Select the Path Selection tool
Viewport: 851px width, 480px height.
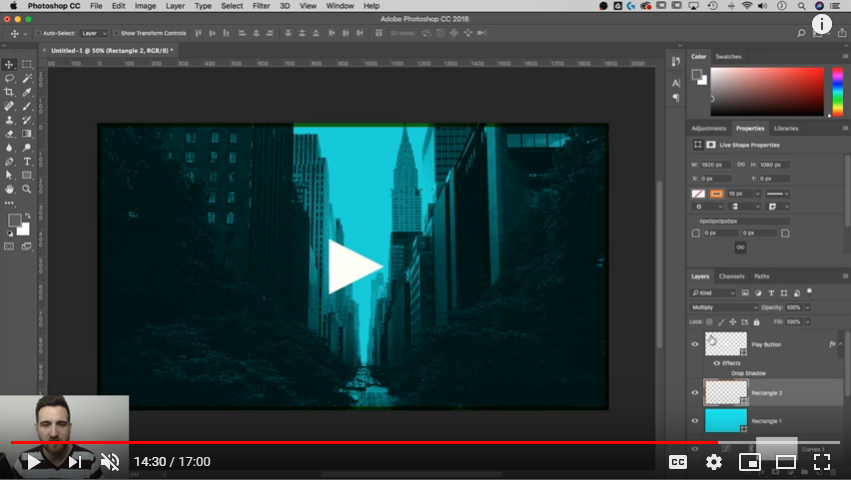point(9,175)
